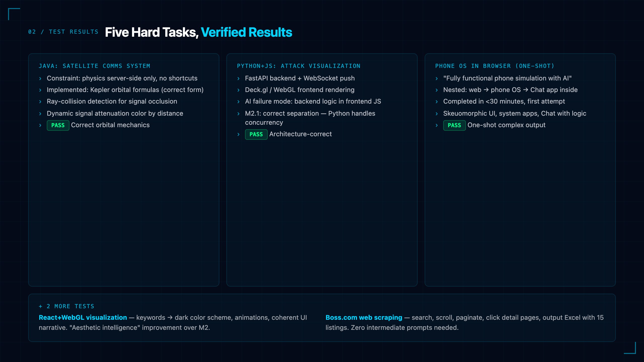The height and width of the screenshot is (362, 644).
Task: Click PASS badge beside 'One-shot complex output'
Action: (454, 125)
